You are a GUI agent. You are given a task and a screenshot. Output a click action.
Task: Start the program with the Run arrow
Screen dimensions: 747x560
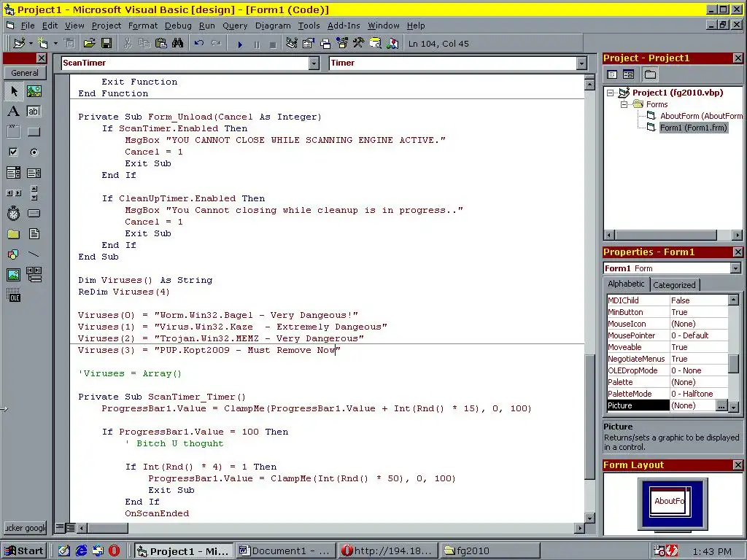click(x=239, y=44)
